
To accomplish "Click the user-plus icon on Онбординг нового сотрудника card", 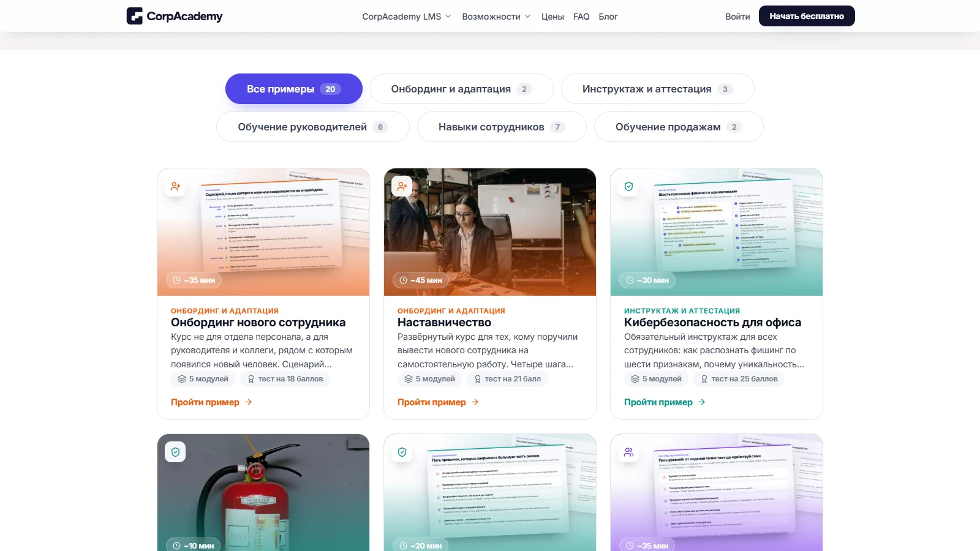I will click(x=176, y=187).
